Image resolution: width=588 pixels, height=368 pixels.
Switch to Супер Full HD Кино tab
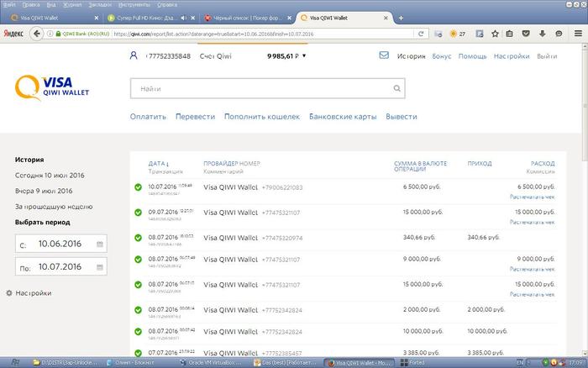point(150,18)
